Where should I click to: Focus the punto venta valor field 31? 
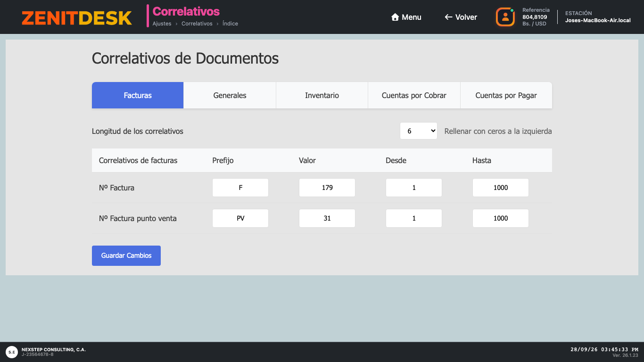pyautogui.click(x=327, y=218)
